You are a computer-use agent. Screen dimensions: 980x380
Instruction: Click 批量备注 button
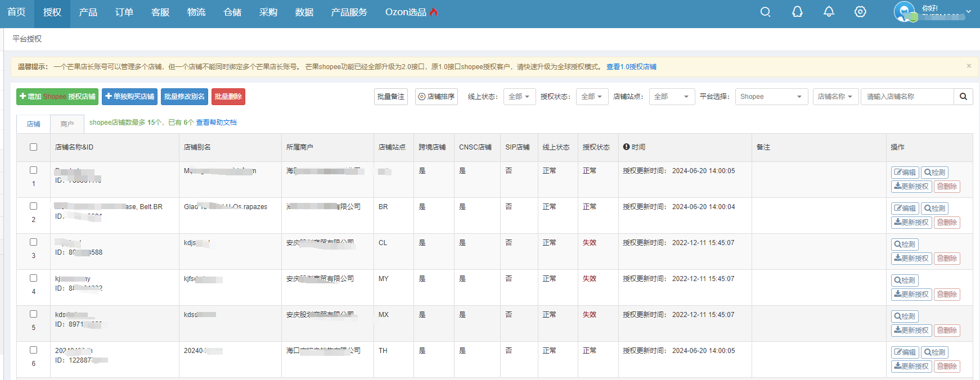click(391, 97)
